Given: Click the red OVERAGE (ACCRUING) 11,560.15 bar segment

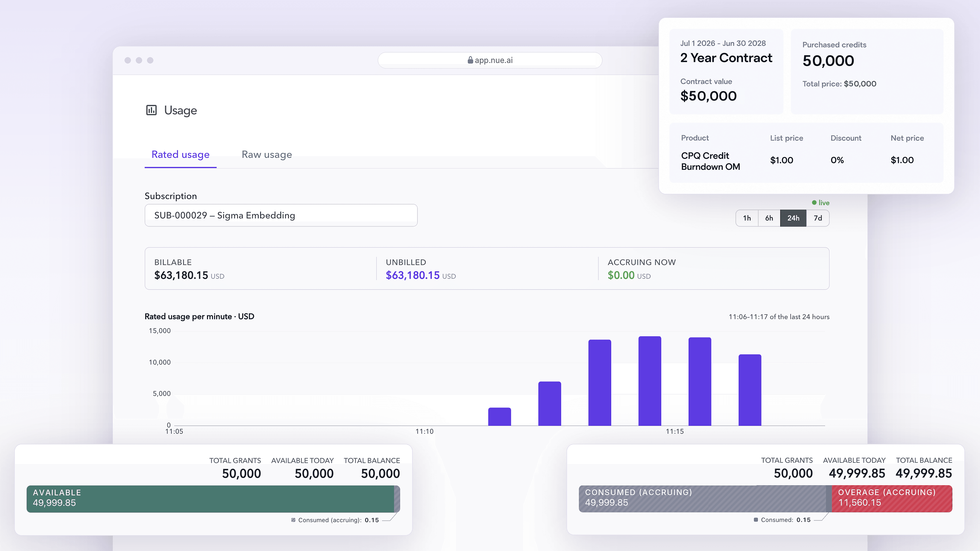Looking at the screenshot, I should click(x=892, y=498).
